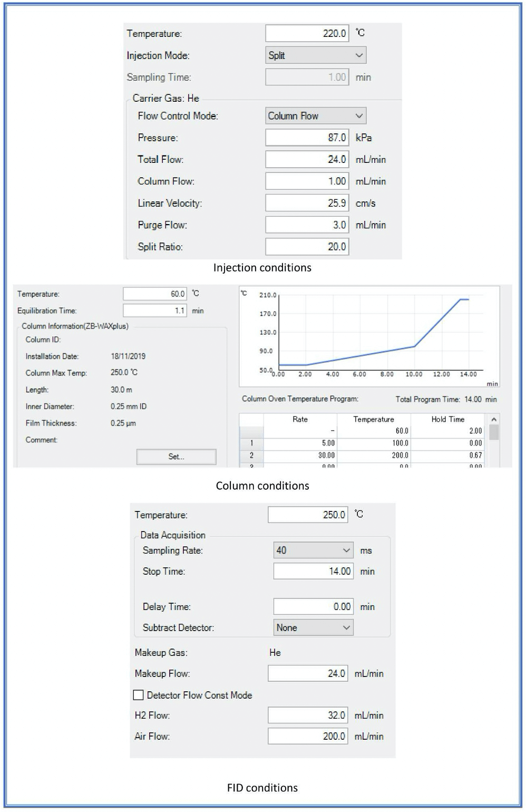Select the Rate cell in row 1 showing 5.00
The image size is (526, 812).
(x=300, y=443)
